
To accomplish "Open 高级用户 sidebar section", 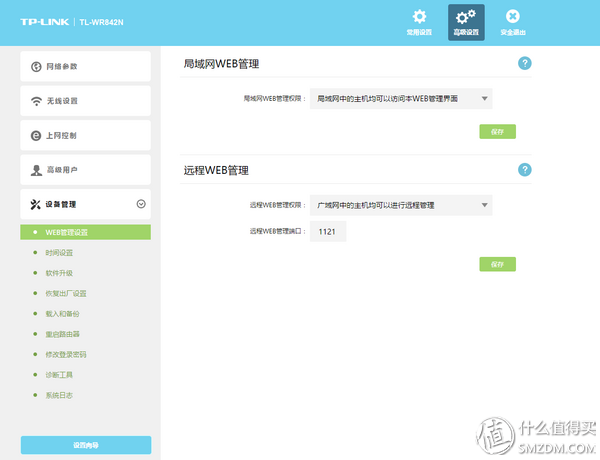I will point(85,170).
